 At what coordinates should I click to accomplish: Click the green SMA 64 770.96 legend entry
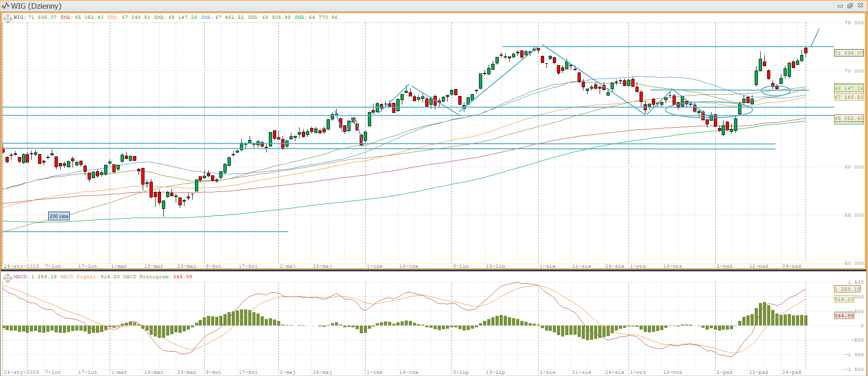316,17
